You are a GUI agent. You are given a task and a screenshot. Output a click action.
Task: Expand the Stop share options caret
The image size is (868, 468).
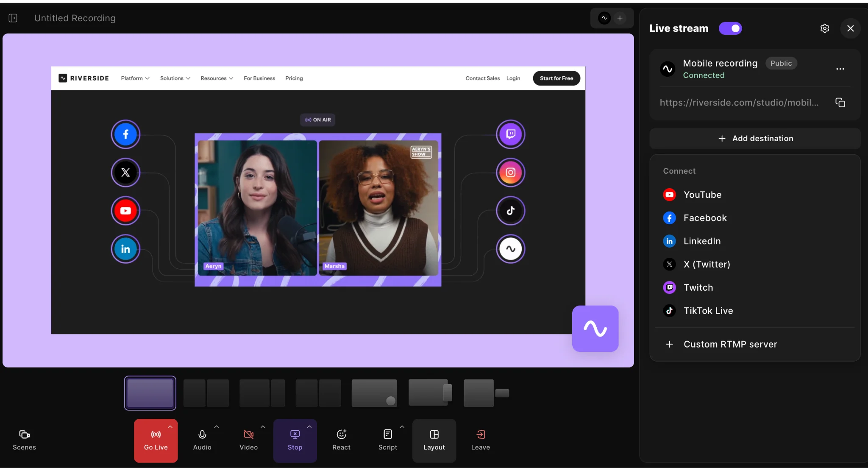point(309,427)
